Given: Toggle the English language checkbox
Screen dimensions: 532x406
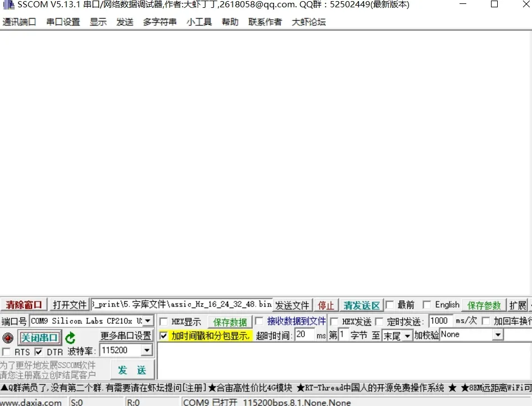Looking at the screenshot, I should point(427,305).
